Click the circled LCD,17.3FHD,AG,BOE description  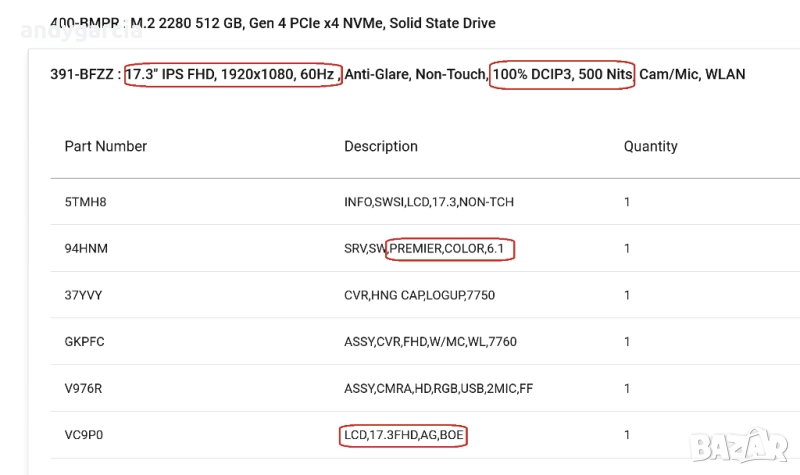(x=403, y=435)
